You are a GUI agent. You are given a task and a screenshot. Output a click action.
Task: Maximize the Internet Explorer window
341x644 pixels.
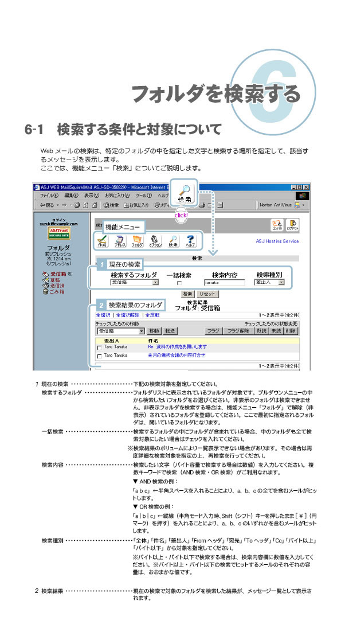(x=300, y=187)
